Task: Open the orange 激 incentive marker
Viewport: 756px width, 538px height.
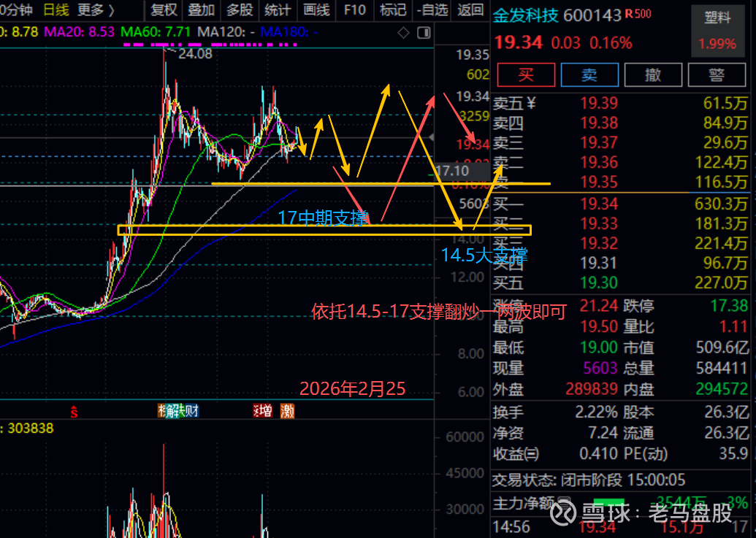Action: 287,411
